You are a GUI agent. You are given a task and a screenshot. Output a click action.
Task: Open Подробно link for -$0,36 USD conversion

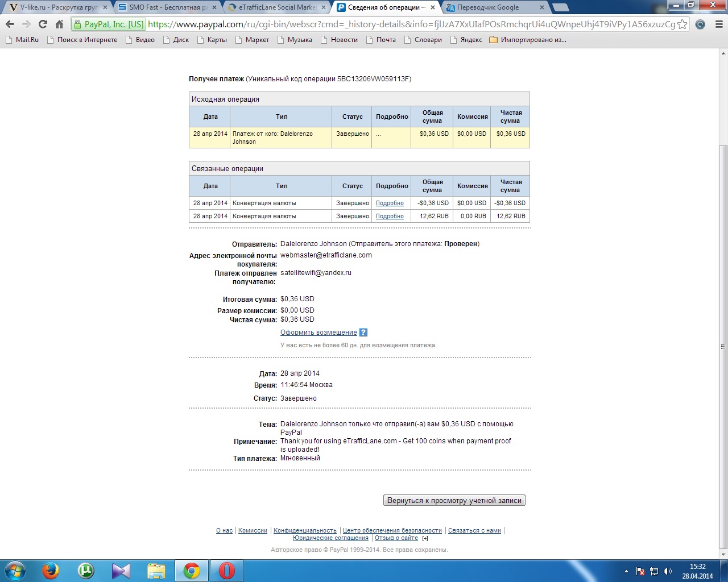[x=390, y=203]
